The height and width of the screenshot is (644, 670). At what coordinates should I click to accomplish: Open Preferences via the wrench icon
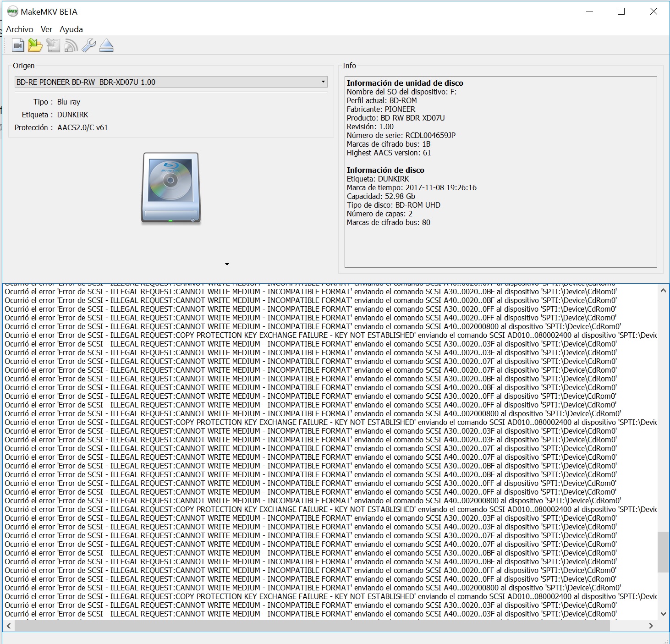click(88, 45)
